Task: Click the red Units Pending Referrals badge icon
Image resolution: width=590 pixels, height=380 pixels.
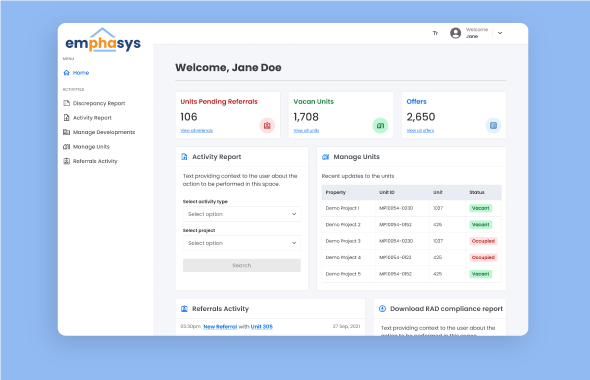Action: (267, 125)
